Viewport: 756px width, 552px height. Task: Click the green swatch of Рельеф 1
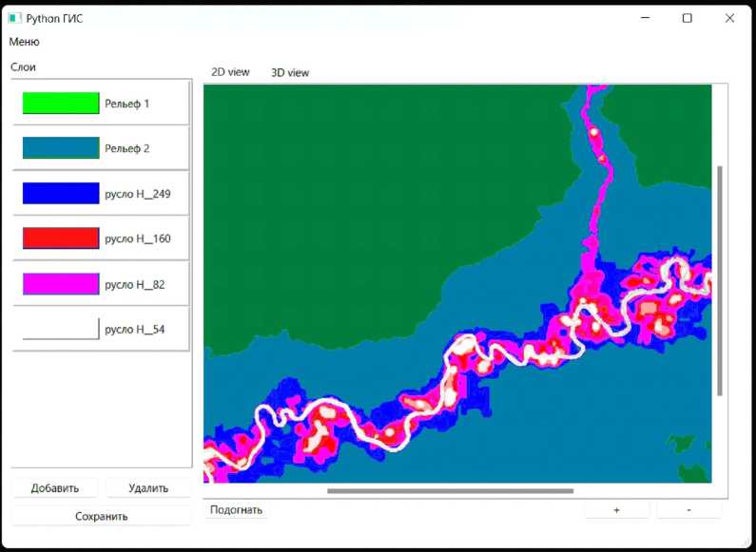(61, 103)
